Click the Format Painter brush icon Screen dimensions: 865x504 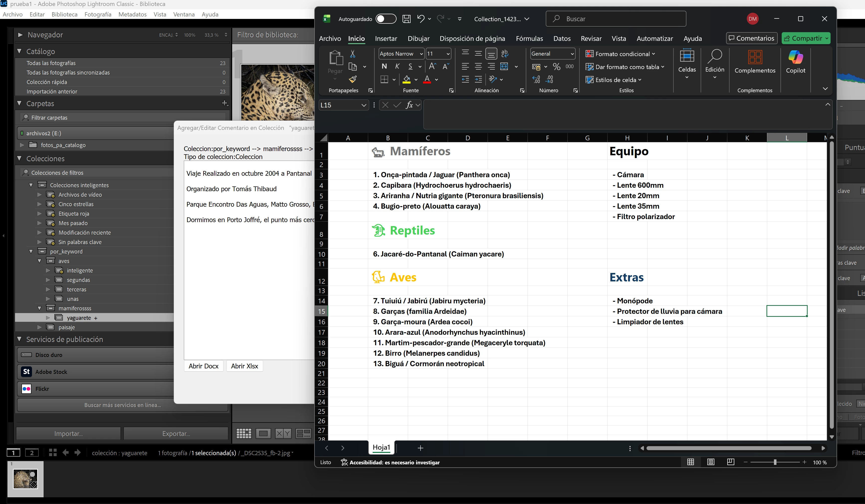pos(352,80)
